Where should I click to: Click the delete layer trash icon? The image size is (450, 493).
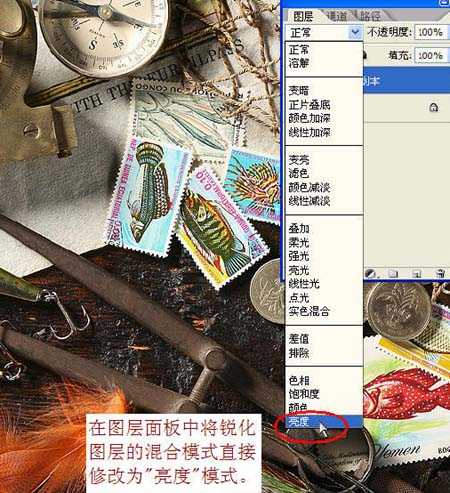pos(440,274)
